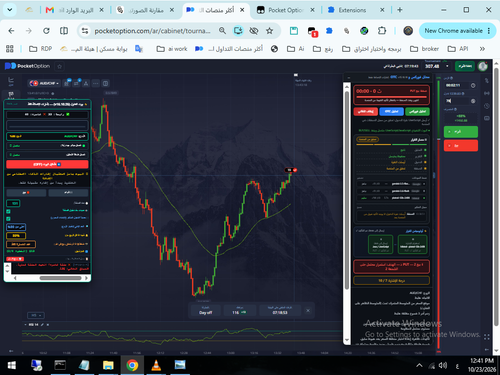The height and width of the screenshot is (375, 500).
Task: Toggle the second teal checkbox in bot panel
Action: tap(8, 219)
